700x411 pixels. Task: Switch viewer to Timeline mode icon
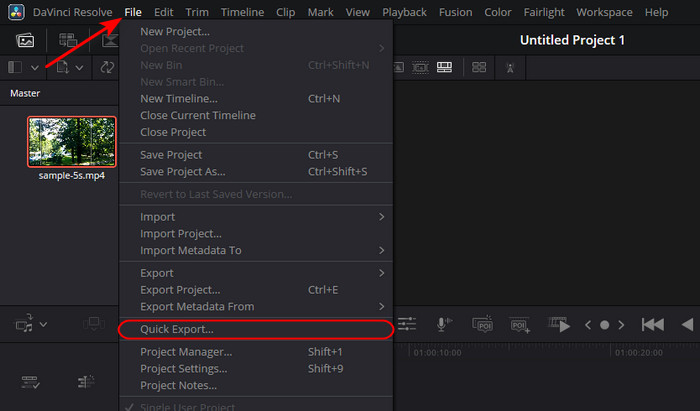click(x=444, y=67)
